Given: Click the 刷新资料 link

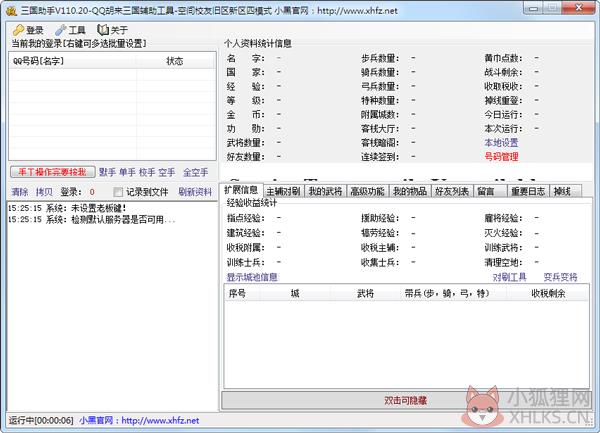Looking at the screenshot, I should [195, 192].
